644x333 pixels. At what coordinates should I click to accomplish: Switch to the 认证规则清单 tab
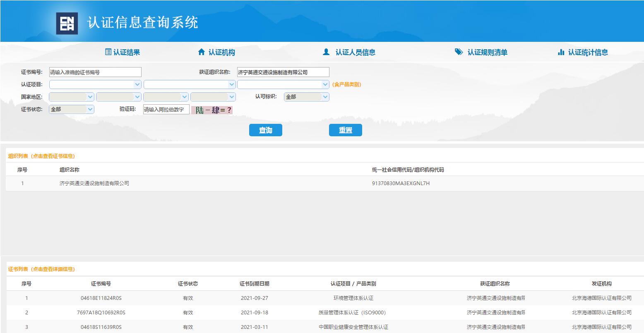coord(487,52)
